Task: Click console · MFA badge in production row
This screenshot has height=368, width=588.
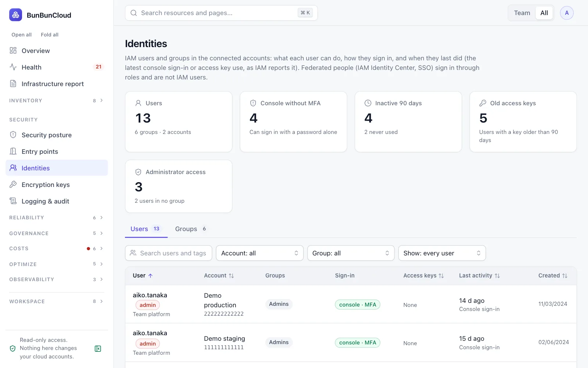Action: pos(358,305)
